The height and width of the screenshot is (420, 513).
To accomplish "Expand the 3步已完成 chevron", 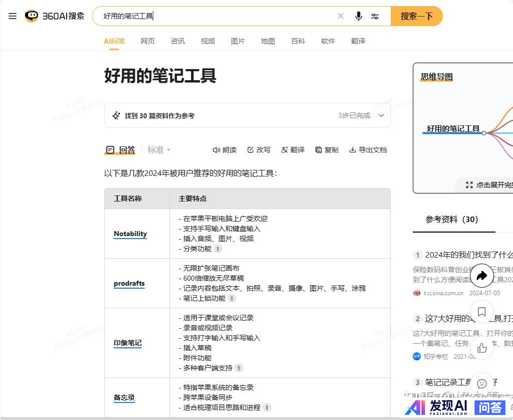I will point(381,116).
